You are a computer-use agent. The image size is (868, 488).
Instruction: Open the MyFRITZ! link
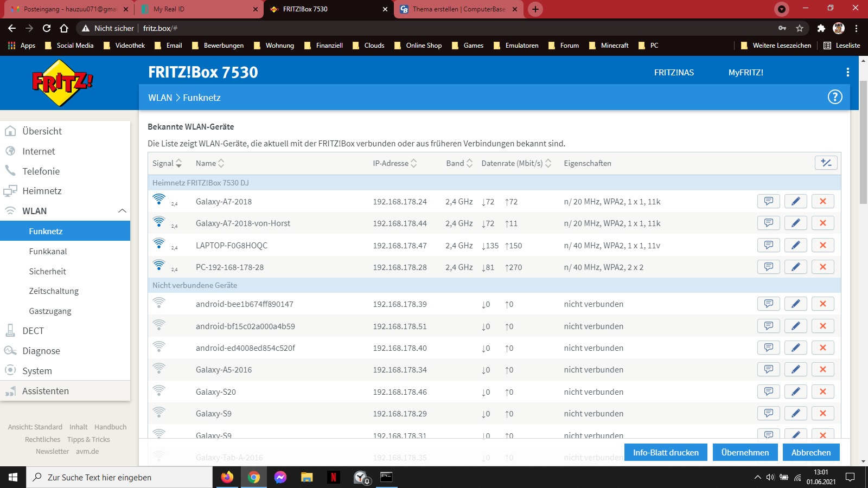tap(746, 73)
